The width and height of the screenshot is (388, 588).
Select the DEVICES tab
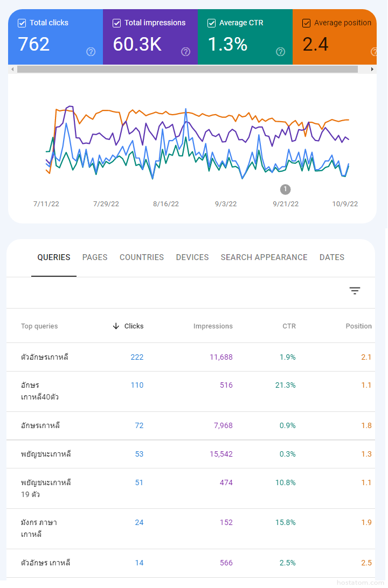[x=192, y=257]
